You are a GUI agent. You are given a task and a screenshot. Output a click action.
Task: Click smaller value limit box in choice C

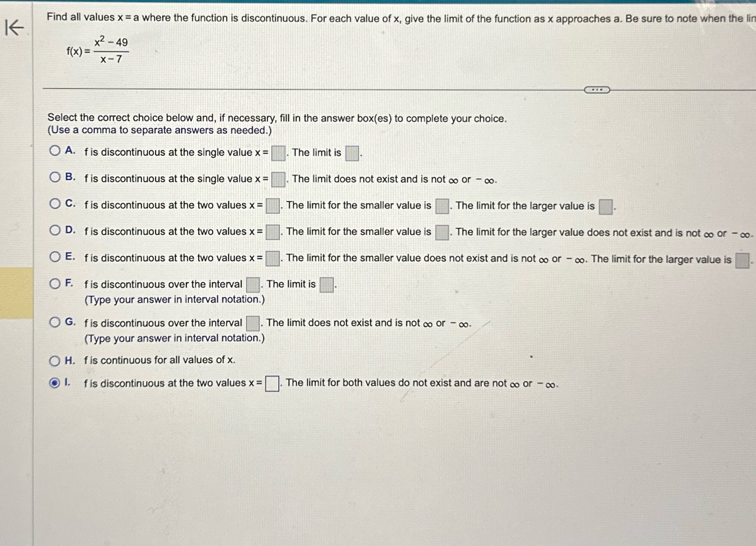click(x=441, y=205)
